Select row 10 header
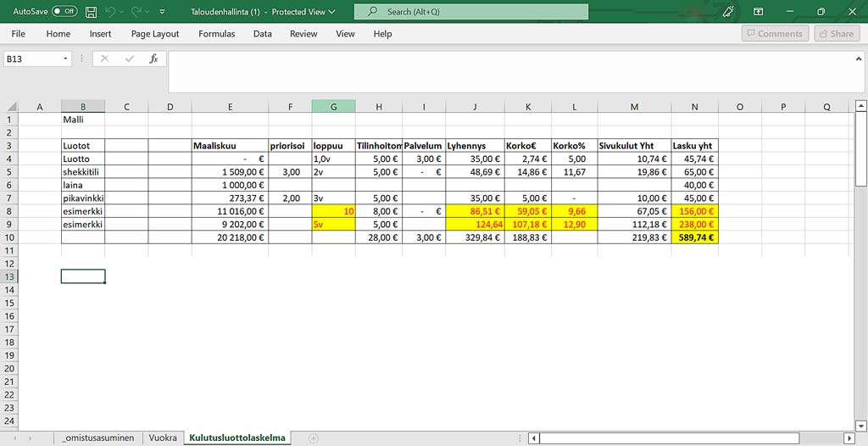Image resolution: width=868 pixels, height=446 pixels. point(9,237)
